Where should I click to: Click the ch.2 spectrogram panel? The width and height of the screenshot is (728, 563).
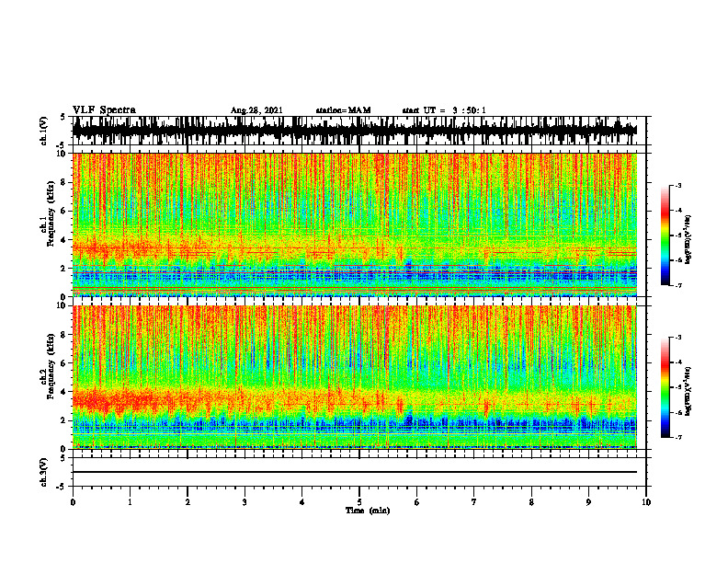click(x=354, y=377)
